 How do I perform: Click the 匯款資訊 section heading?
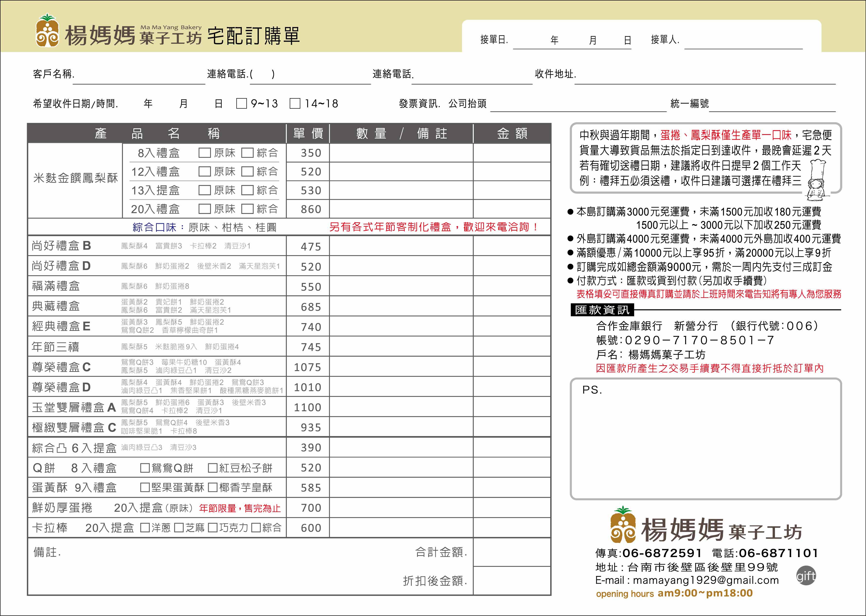[602, 310]
